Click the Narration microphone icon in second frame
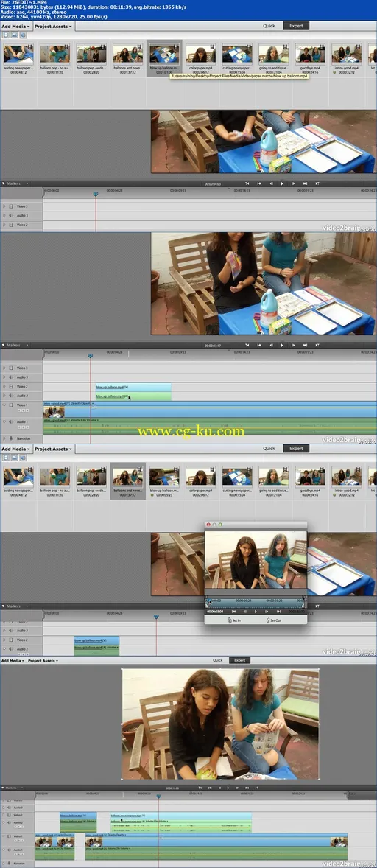The image size is (377, 868). click(x=11, y=438)
